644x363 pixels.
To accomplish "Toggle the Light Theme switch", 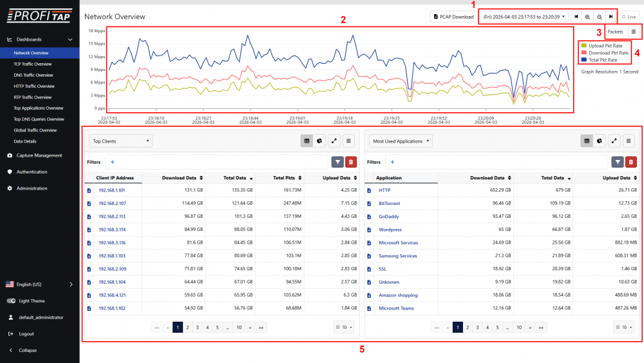I will click(x=12, y=301).
